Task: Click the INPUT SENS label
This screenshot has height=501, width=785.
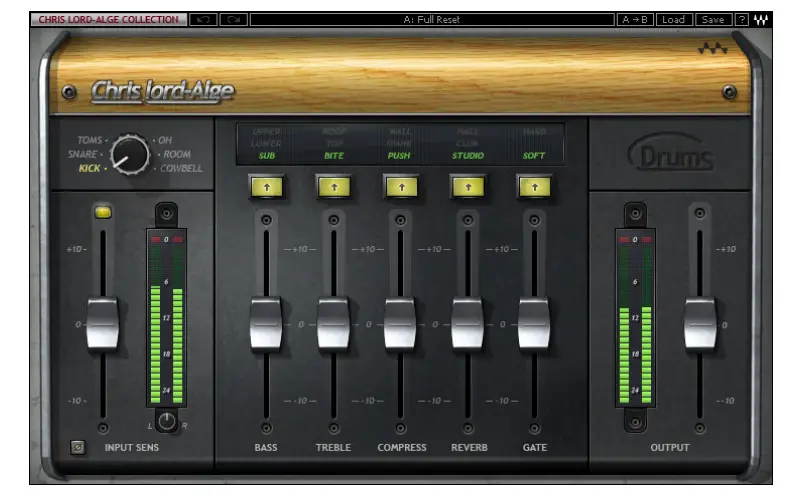Action: point(132,447)
